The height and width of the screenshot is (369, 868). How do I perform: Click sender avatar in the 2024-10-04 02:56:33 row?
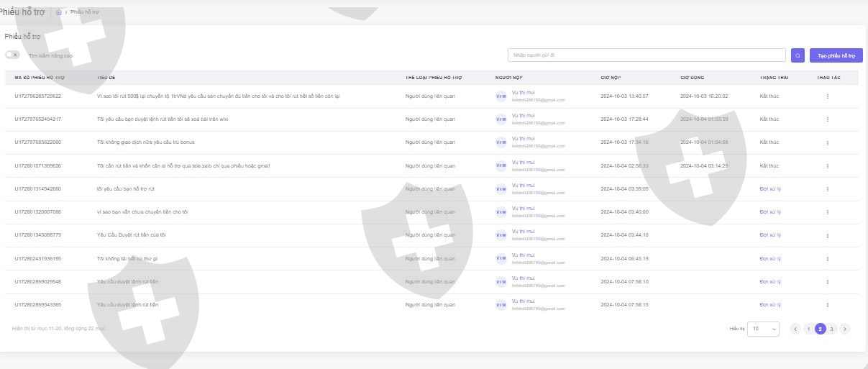click(x=501, y=166)
